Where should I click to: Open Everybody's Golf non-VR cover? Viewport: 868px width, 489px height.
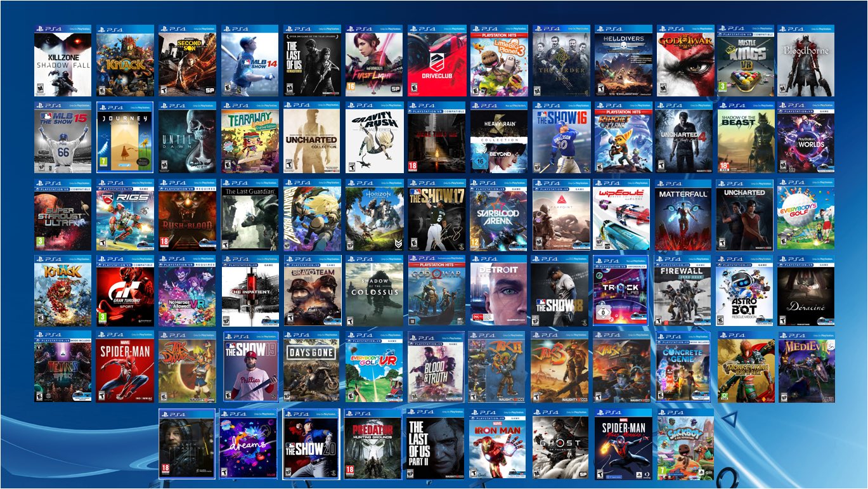pyautogui.click(x=806, y=214)
